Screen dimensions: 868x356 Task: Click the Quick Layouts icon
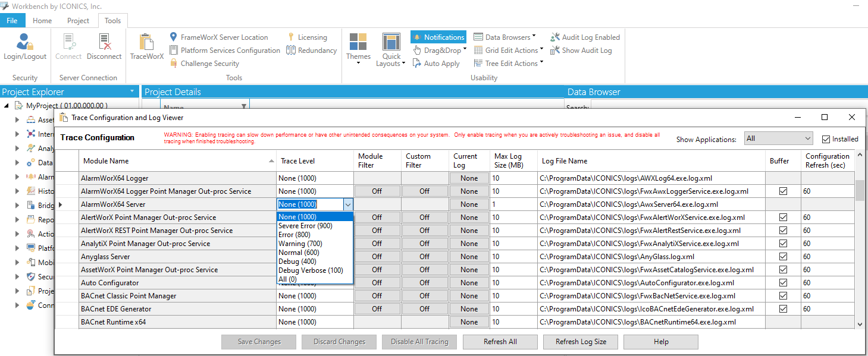[391, 43]
